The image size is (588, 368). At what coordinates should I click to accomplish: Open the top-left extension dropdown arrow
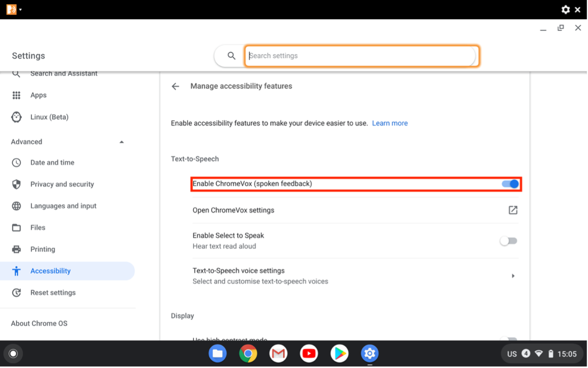click(20, 9)
